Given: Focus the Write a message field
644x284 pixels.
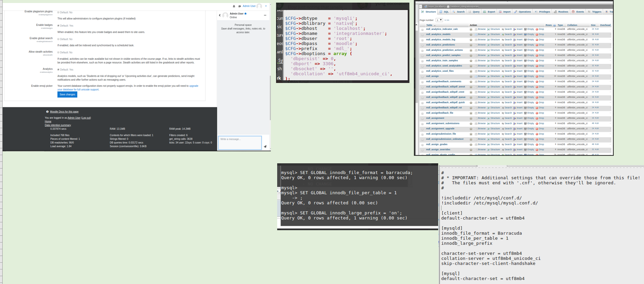Looking at the screenshot, I should click(x=240, y=143).
